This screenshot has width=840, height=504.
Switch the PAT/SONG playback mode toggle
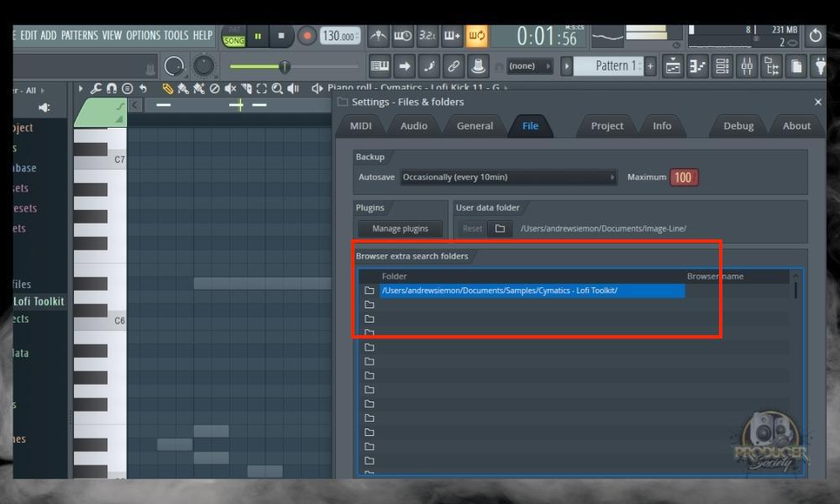(x=234, y=36)
